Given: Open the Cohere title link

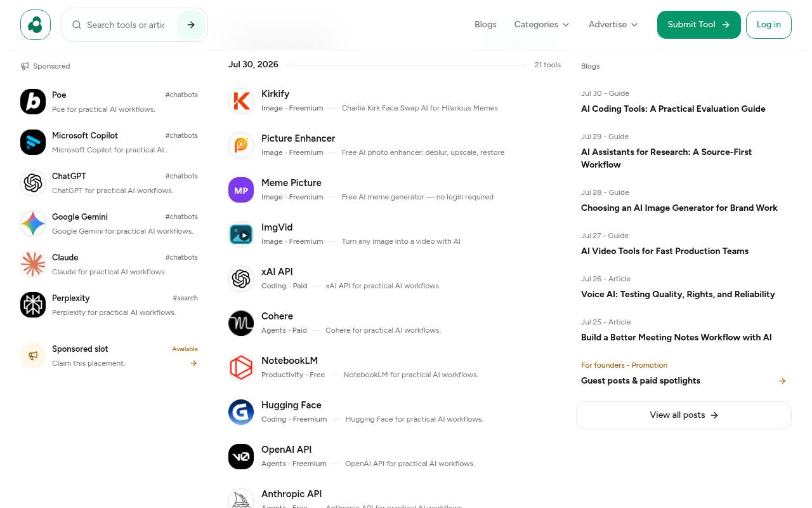Looking at the screenshot, I should pos(277,316).
